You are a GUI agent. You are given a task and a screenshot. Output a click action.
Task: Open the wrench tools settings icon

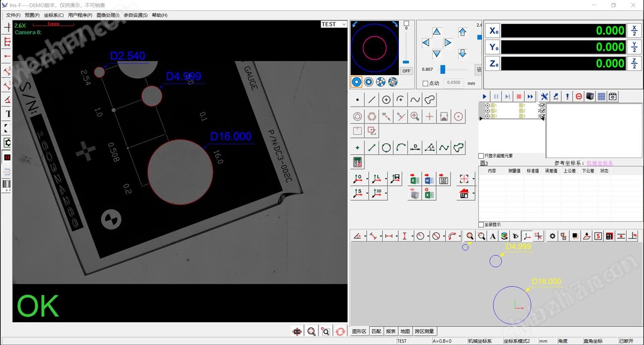[x=544, y=97]
